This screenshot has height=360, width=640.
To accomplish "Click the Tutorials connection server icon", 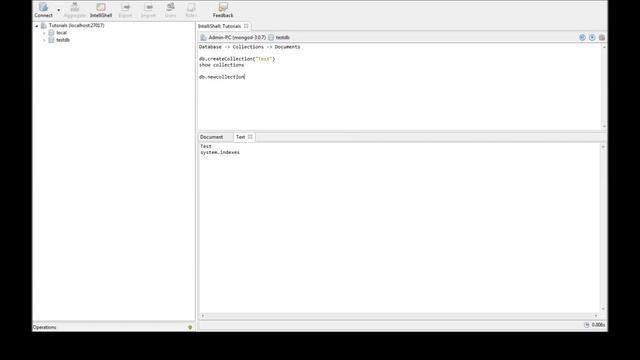I will [44, 25].
